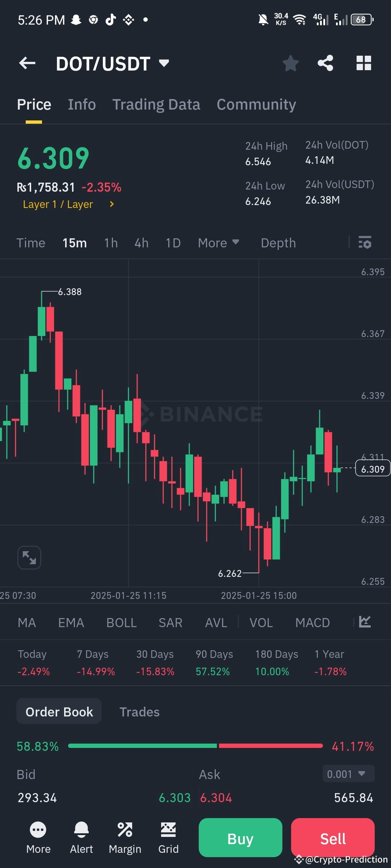Enable the VOL sub-indicator

(x=261, y=623)
